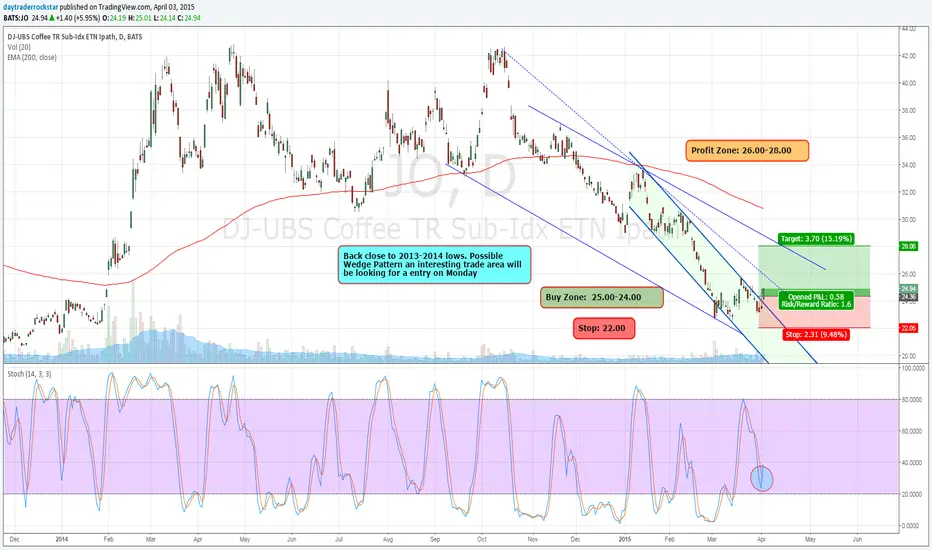
Task: Click the 26.00 price axis label
Action: point(908,275)
